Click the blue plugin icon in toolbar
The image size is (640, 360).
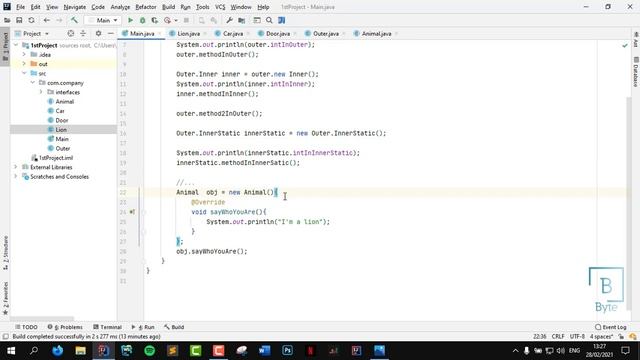tap(282, 20)
